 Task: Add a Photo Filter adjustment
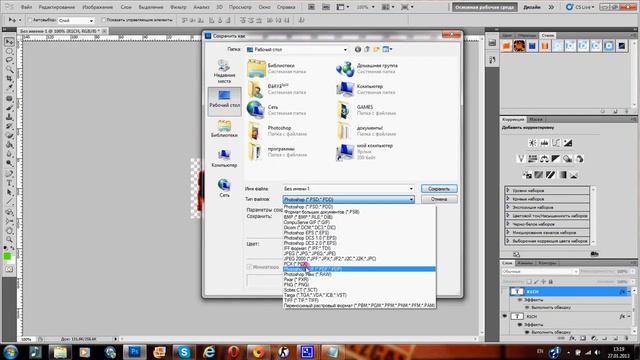pos(568,159)
